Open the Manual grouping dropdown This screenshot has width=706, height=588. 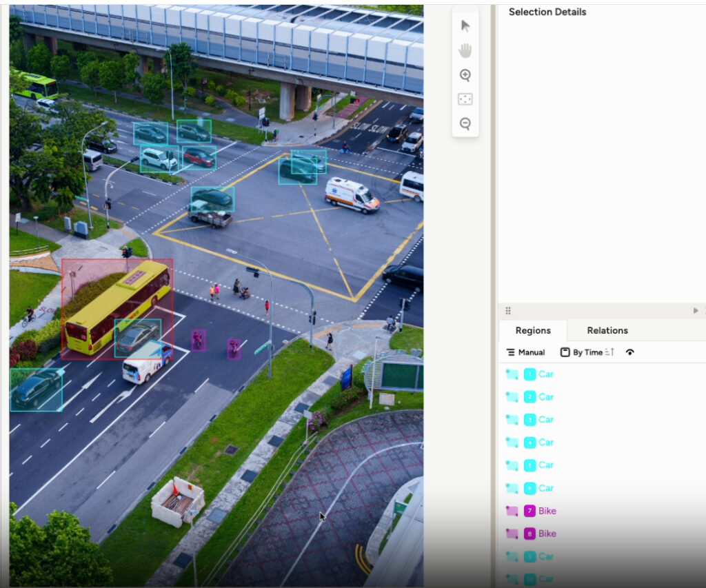[525, 352]
